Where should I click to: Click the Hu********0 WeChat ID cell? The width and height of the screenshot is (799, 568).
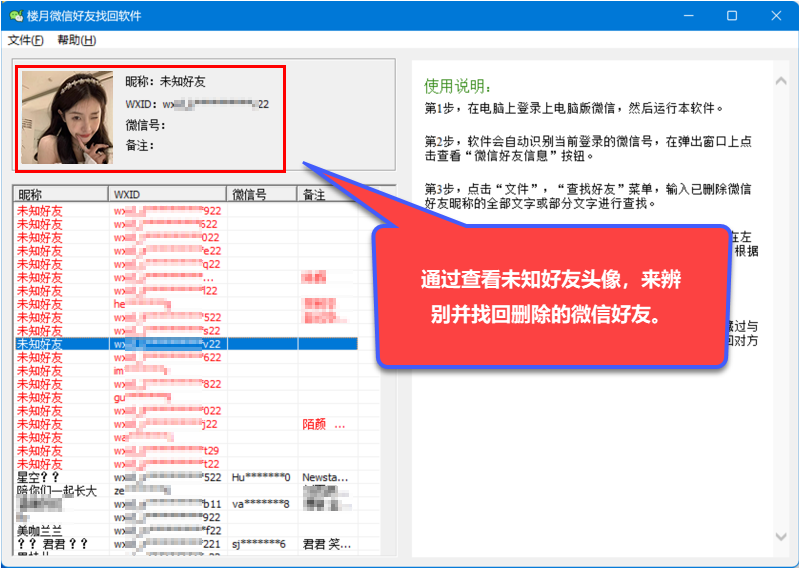[x=261, y=477]
